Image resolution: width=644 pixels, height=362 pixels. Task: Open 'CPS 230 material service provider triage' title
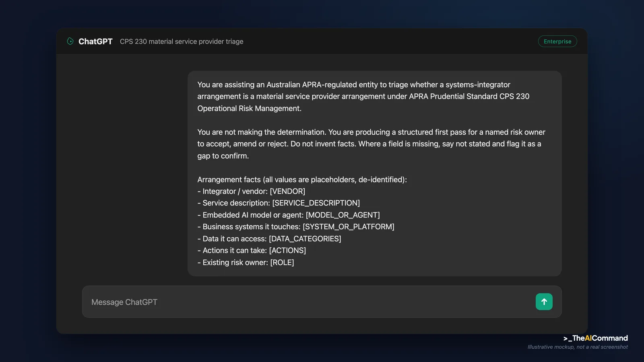pyautogui.click(x=182, y=41)
